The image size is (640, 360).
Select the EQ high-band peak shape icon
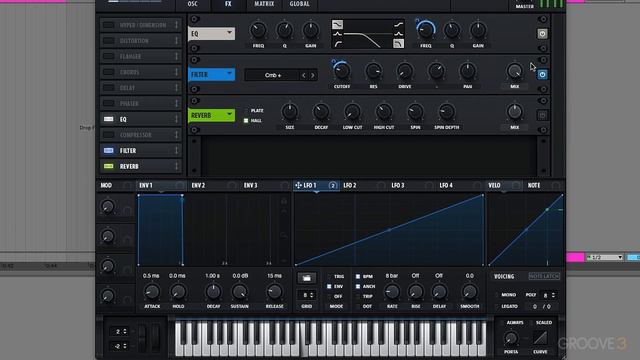399,34
